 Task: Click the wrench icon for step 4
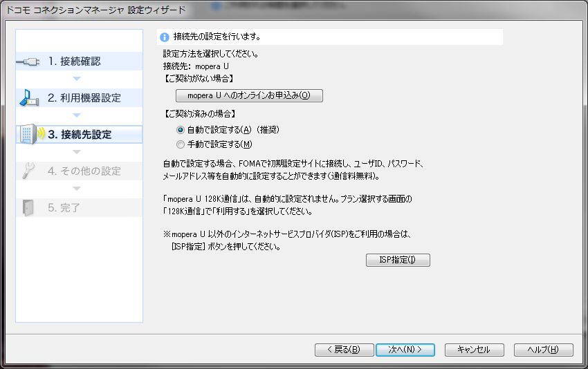(28, 171)
